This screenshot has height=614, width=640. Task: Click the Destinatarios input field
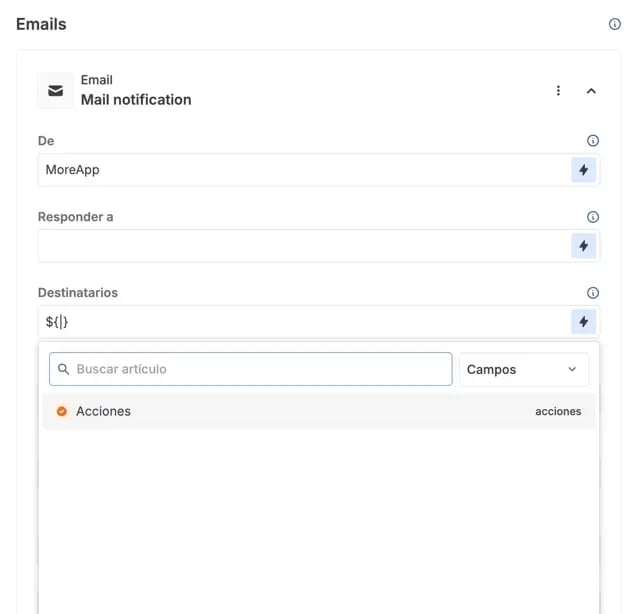click(300, 322)
